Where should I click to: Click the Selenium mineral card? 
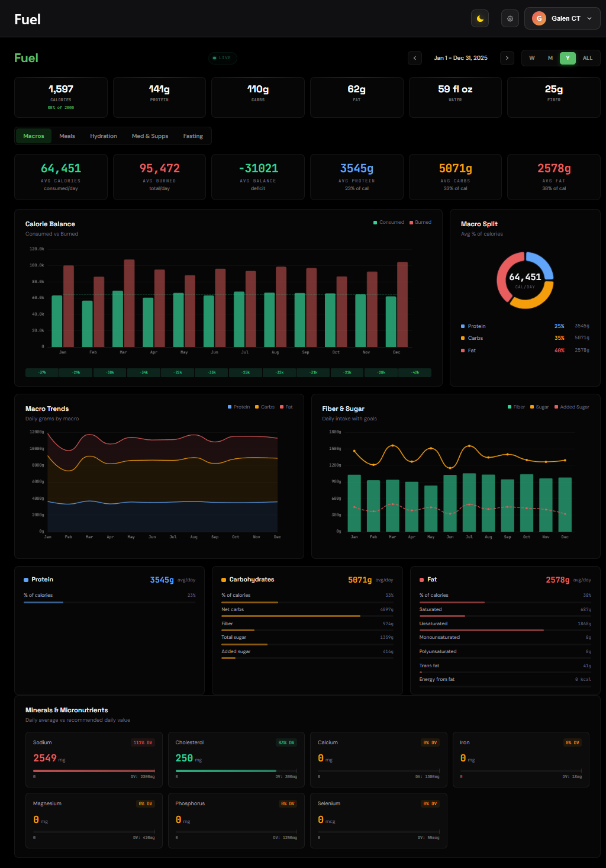(379, 821)
